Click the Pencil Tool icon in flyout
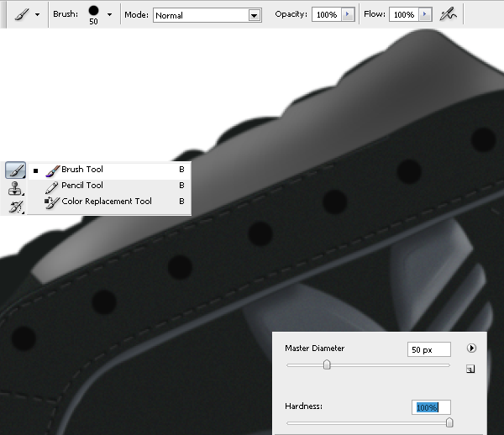The height and width of the screenshot is (435, 504). click(51, 187)
